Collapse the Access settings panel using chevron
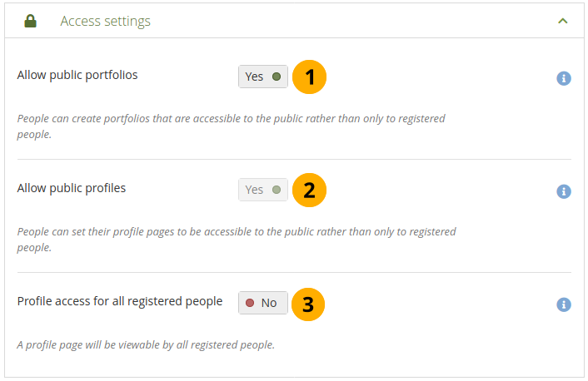Viewport: 588px width, 381px height. (563, 22)
